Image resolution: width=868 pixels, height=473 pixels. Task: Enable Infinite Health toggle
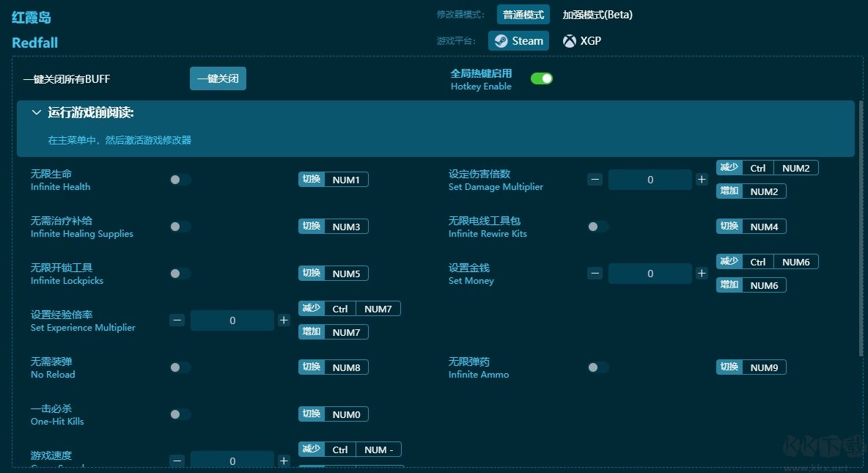pyautogui.click(x=180, y=180)
